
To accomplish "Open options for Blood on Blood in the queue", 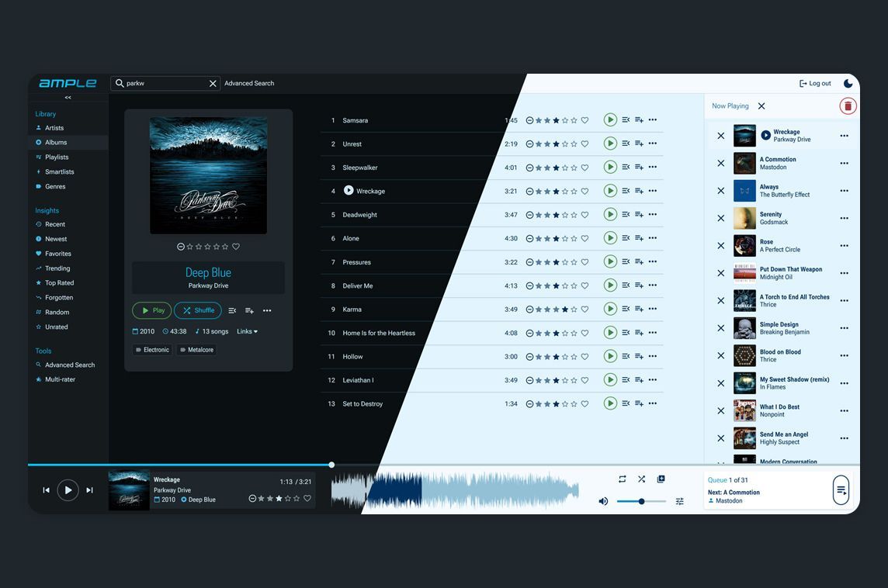I will 845,355.
